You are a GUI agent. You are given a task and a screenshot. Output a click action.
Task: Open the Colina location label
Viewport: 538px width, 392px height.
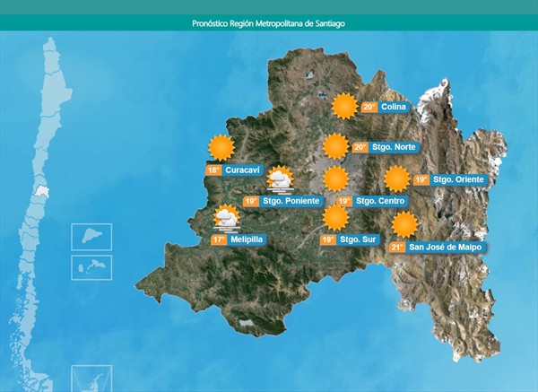click(393, 108)
